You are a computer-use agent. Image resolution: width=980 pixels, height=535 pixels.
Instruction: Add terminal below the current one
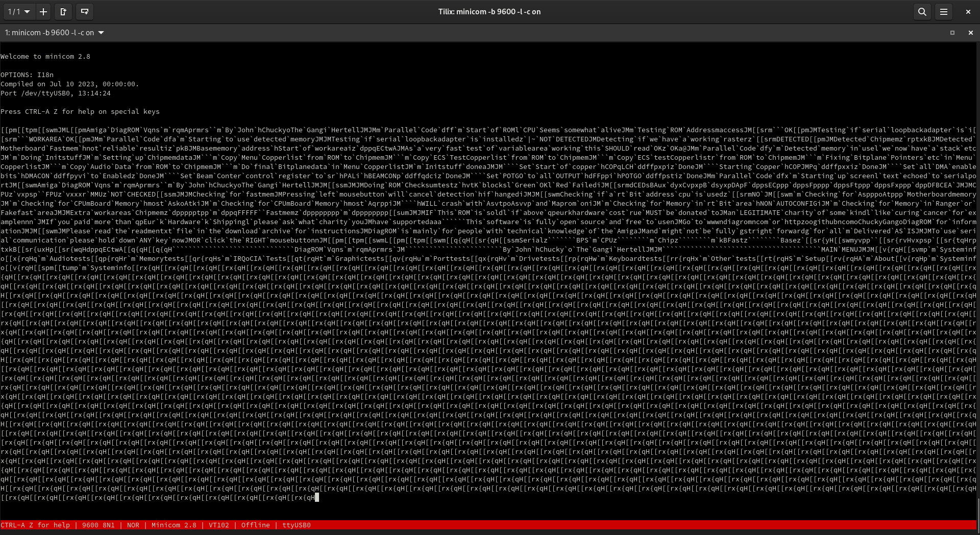pos(85,11)
